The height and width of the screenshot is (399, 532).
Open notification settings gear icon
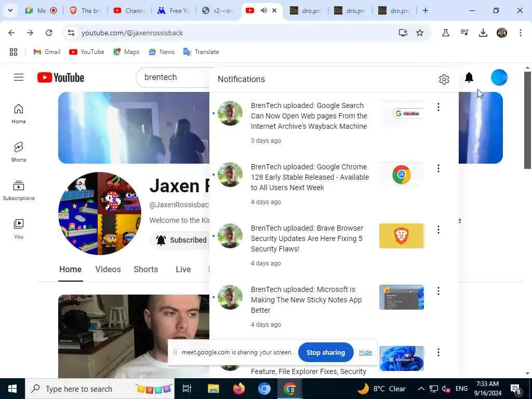tap(444, 79)
